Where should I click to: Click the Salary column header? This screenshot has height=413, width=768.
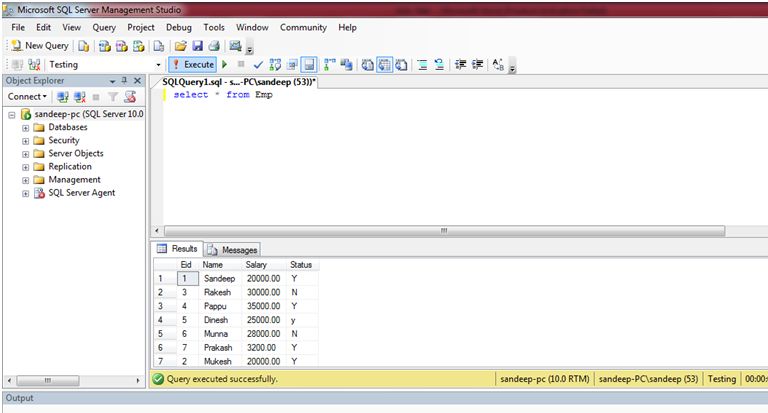(x=264, y=265)
